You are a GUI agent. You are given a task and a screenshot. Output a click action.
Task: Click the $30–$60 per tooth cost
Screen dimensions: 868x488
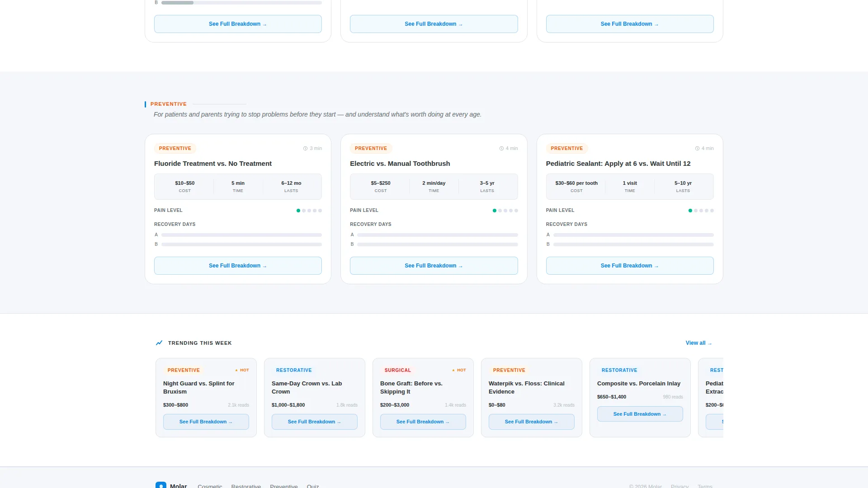[x=576, y=183]
